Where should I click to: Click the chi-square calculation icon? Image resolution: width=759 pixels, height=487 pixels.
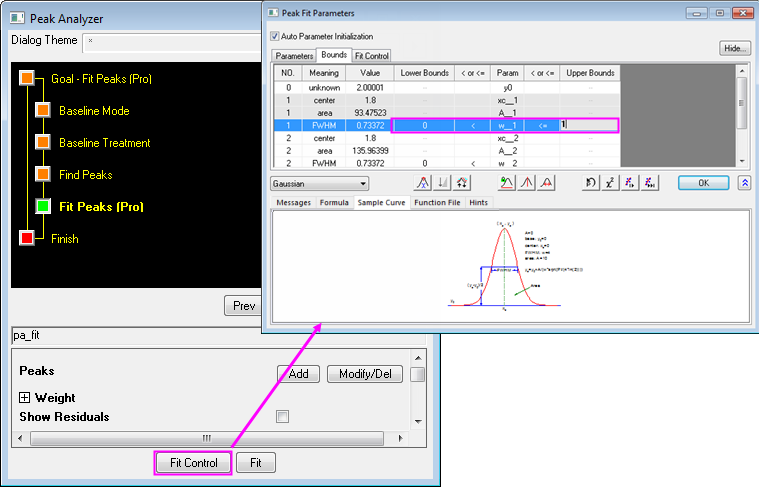click(x=612, y=183)
